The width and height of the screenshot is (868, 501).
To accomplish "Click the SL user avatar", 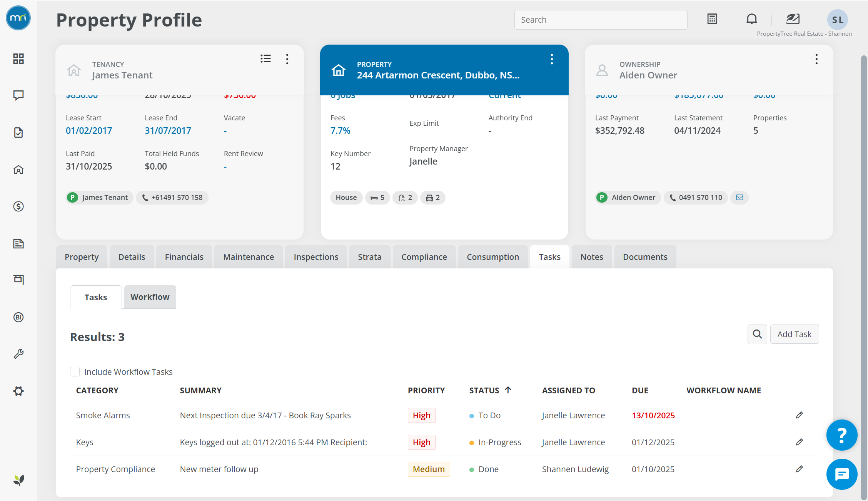I will (x=838, y=20).
